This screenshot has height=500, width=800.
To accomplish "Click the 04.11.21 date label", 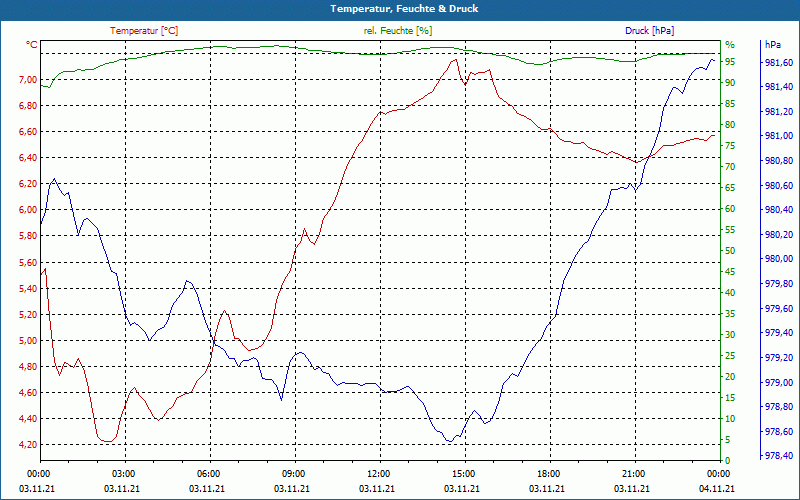I will coord(717,488).
